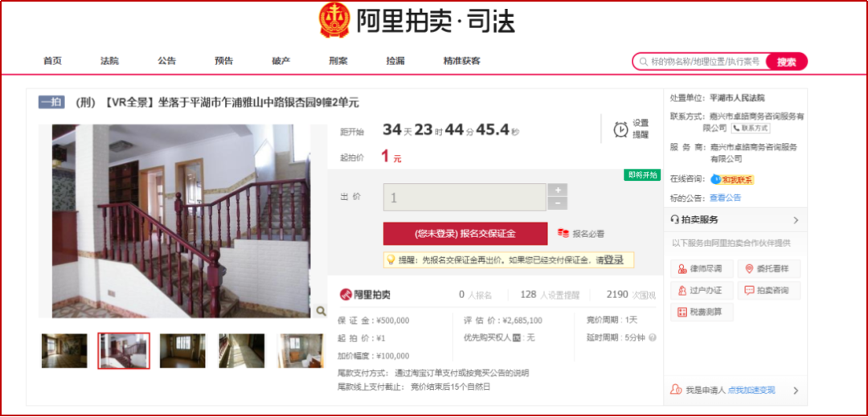This screenshot has width=868, height=417.
Task: Click the 报名必看 coins icon
Action: point(563,233)
